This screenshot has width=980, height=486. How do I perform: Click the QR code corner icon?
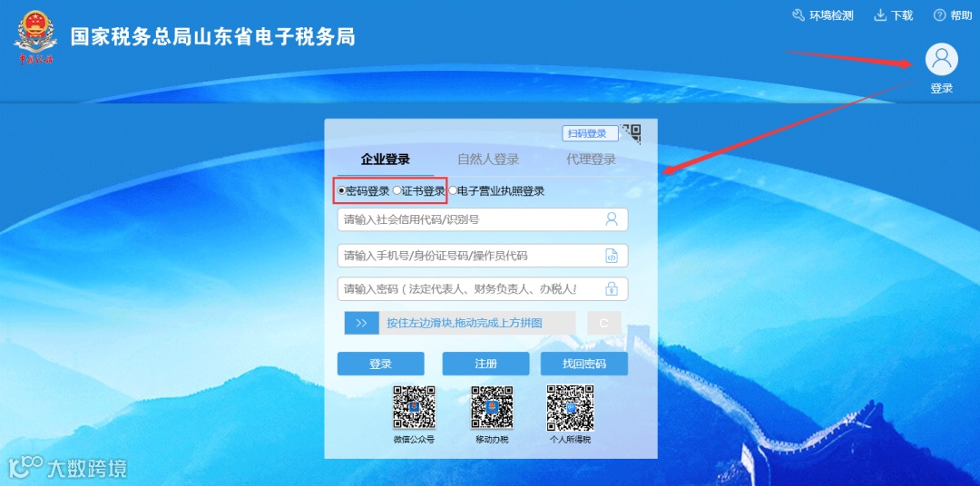click(x=632, y=133)
